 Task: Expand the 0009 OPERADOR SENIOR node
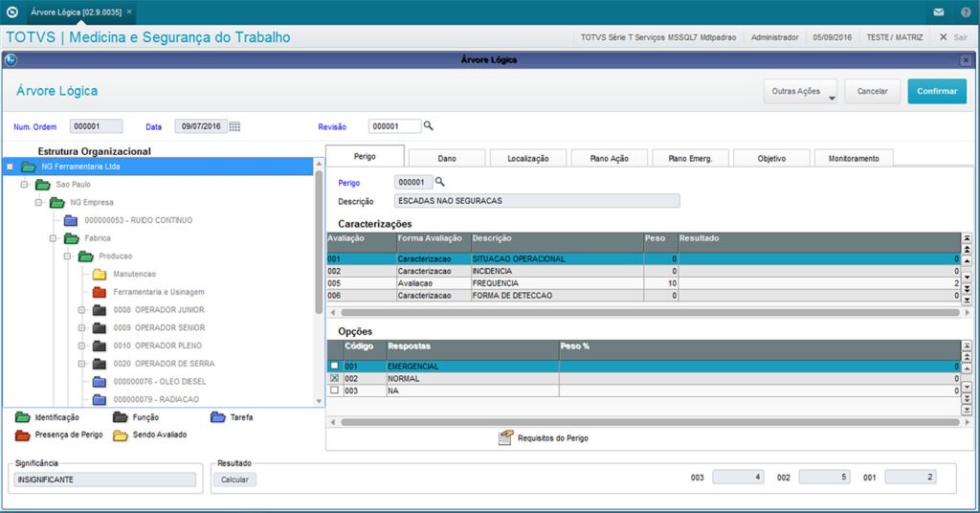pos(82,327)
